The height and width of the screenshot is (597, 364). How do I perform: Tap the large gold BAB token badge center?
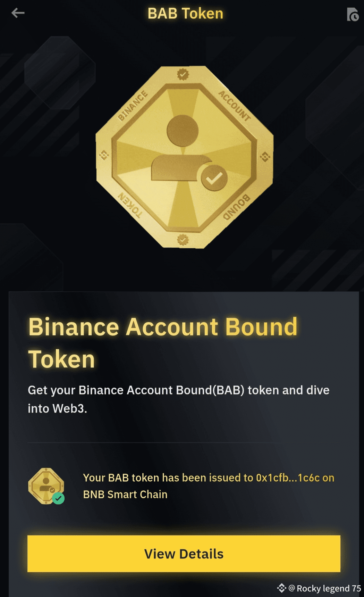[185, 157]
